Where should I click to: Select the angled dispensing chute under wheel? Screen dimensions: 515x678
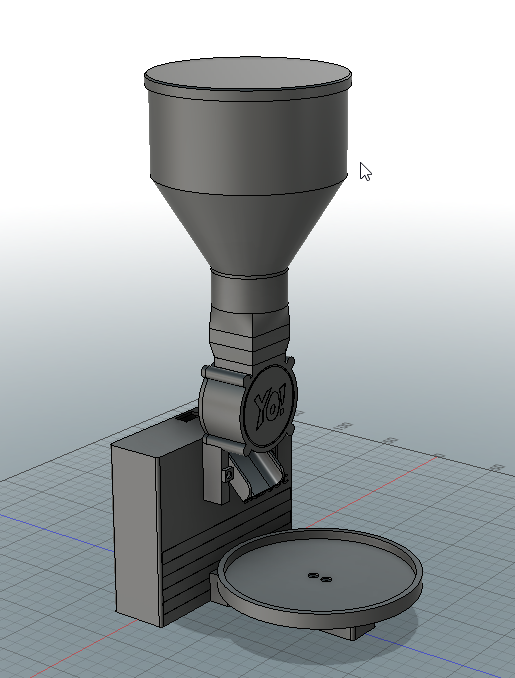[x=259, y=478]
